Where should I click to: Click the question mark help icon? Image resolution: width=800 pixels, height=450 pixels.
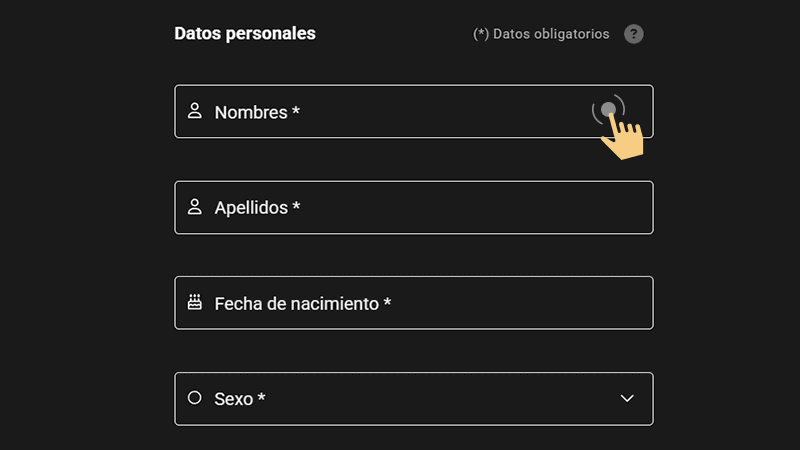coord(633,34)
